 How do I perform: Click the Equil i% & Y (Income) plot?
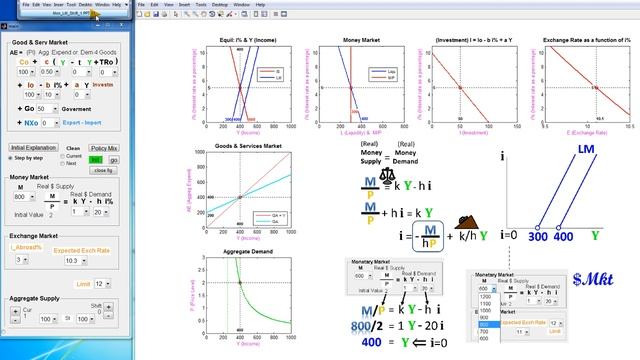click(x=249, y=84)
